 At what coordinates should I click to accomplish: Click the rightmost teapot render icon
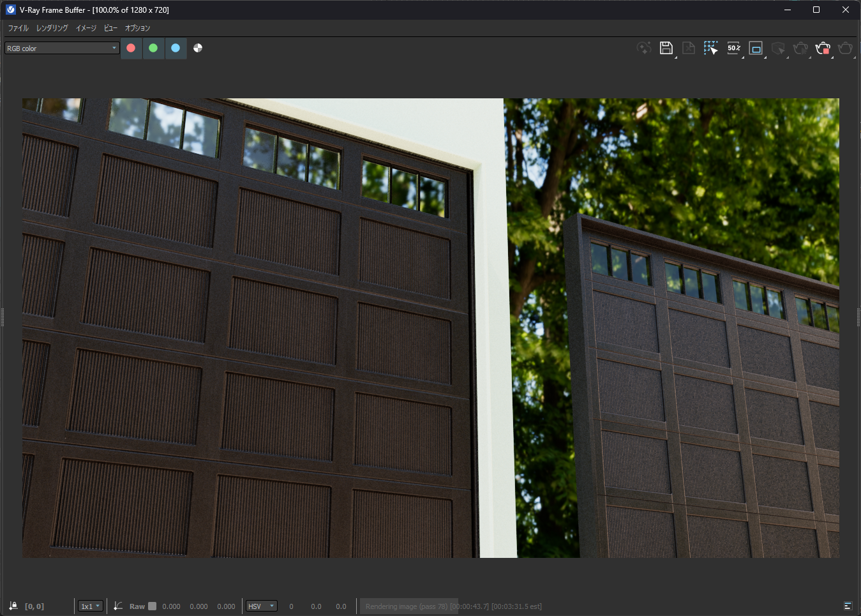tap(845, 48)
